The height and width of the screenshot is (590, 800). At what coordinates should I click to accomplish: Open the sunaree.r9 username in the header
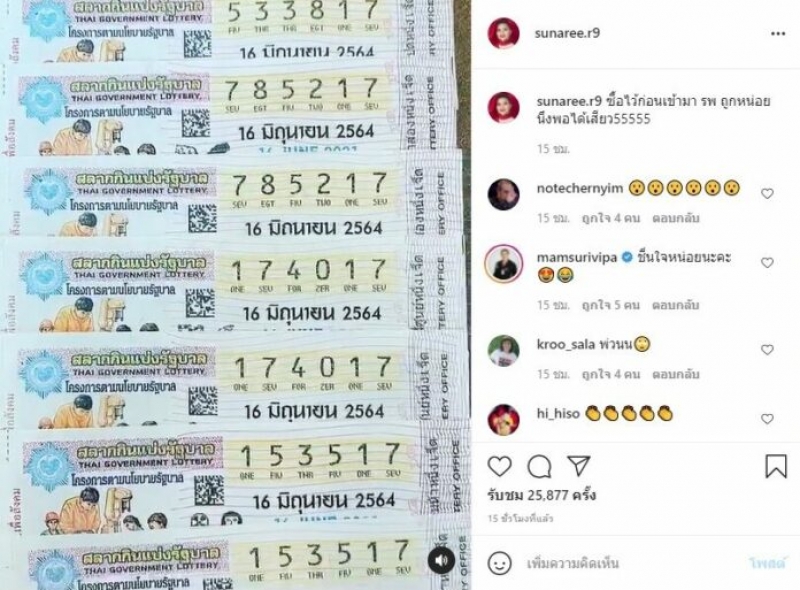[x=567, y=33]
